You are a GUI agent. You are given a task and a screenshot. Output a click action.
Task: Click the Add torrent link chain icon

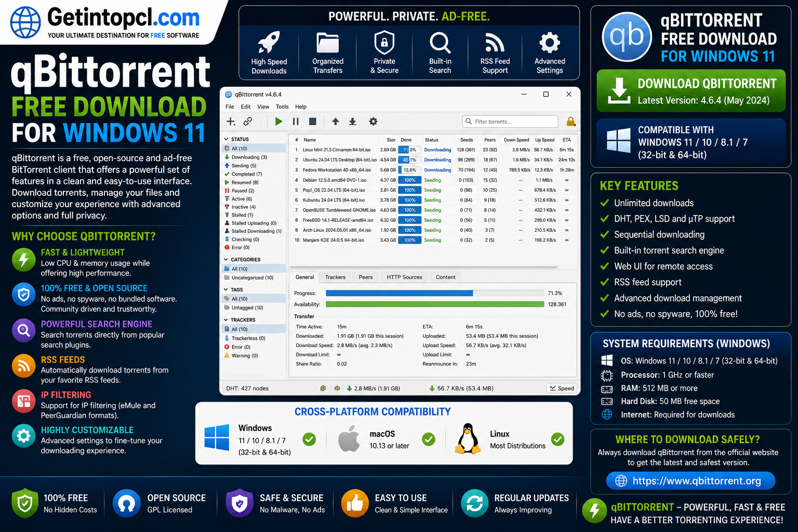click(248, 122)
